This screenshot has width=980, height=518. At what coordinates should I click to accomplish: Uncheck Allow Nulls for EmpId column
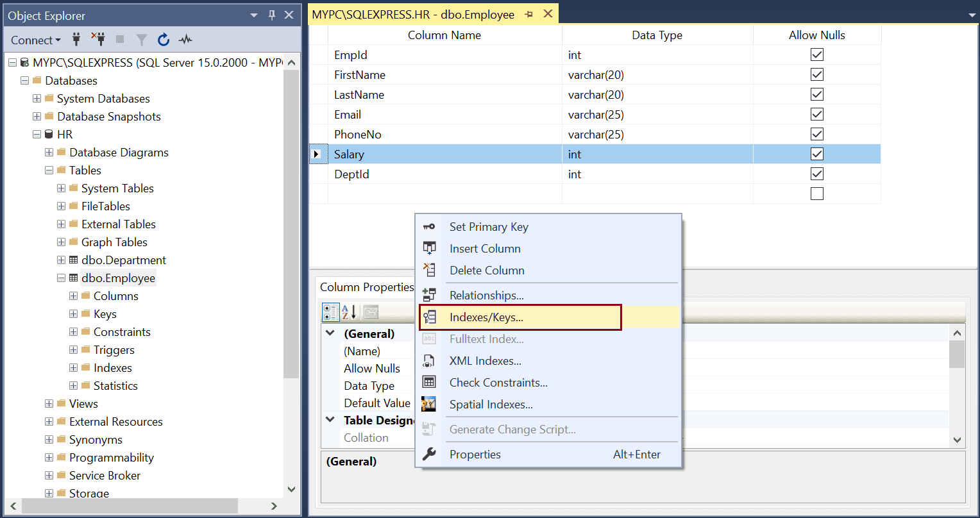point(816,55)
